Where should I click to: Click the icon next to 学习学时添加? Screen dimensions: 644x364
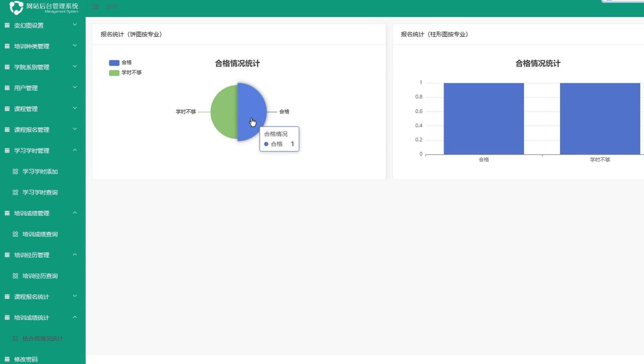[x=15, y=171]
